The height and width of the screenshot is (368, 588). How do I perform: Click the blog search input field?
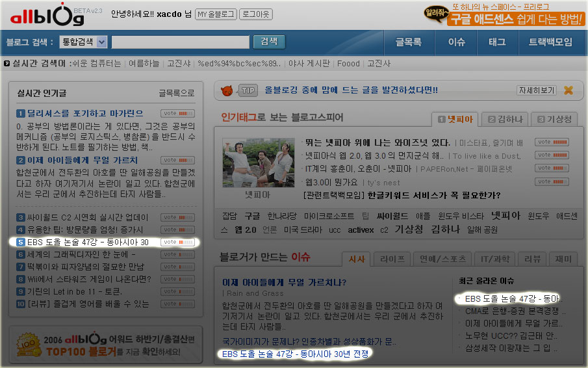(181, 42)
